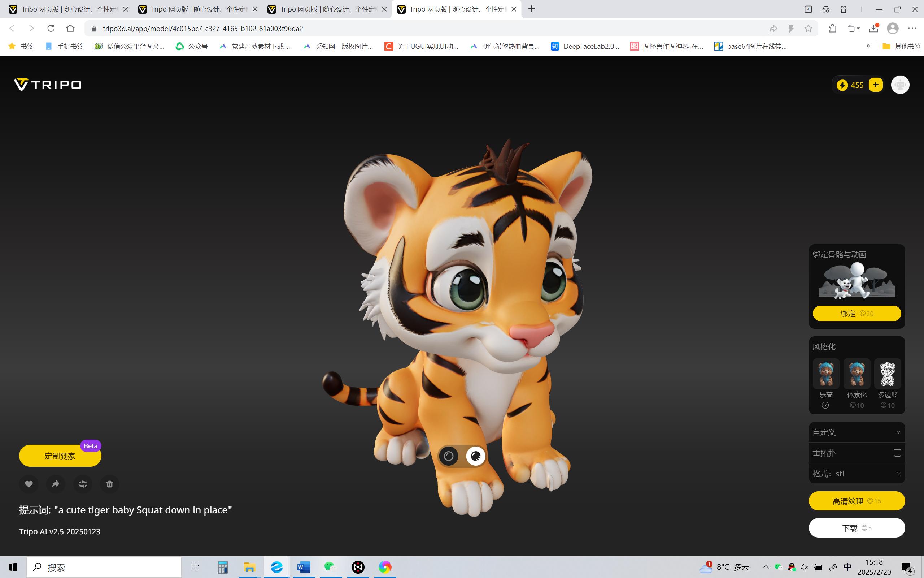Open the 书签 bookmarks item
Screen dimensions: 924x578
(21, 46)
